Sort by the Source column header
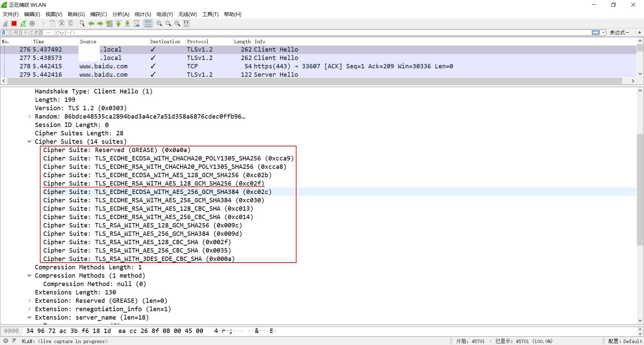644x345 pixels. tap(113, 42)
